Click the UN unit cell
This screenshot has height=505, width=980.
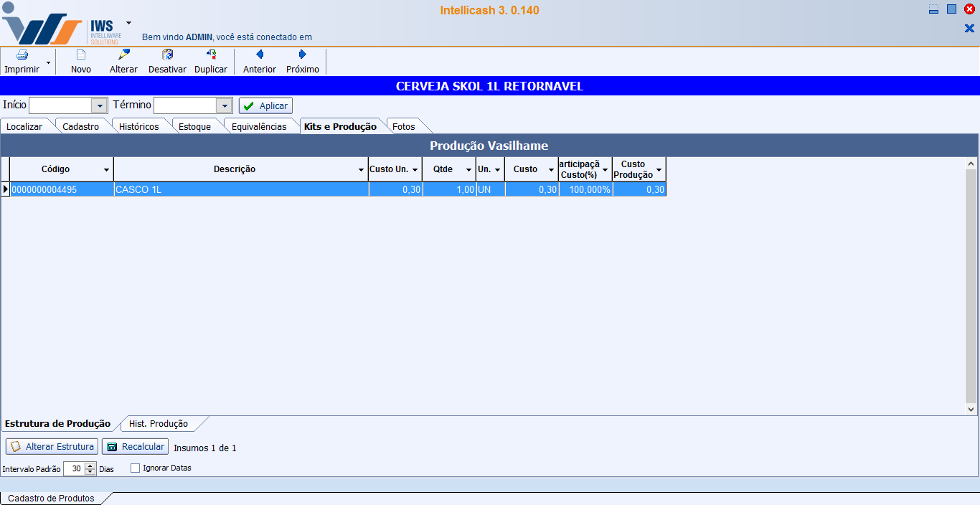pyautogui.click(x=491, y=189)
